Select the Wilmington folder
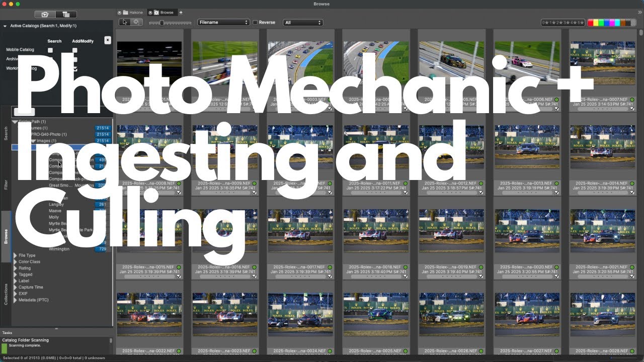 point(59,249)
